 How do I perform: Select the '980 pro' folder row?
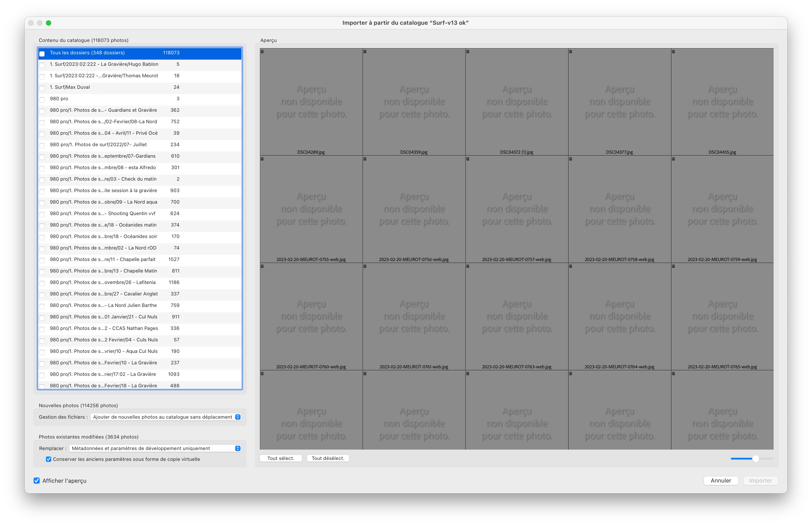click(102, 99)
